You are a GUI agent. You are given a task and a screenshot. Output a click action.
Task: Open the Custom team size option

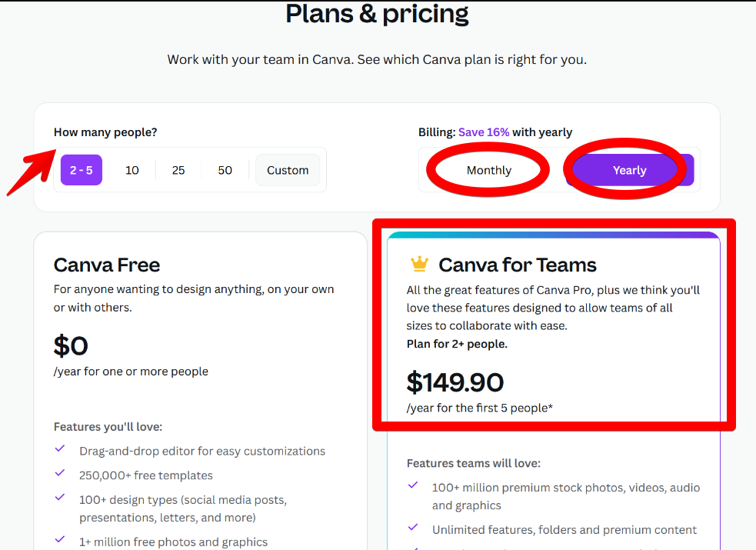[288, 170]
